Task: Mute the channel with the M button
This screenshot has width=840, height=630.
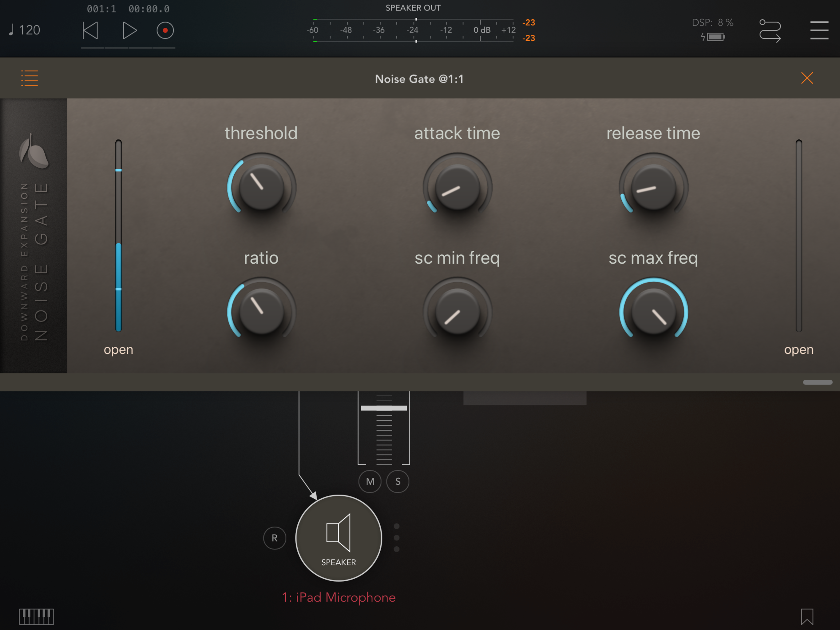Action: (370, 481)
